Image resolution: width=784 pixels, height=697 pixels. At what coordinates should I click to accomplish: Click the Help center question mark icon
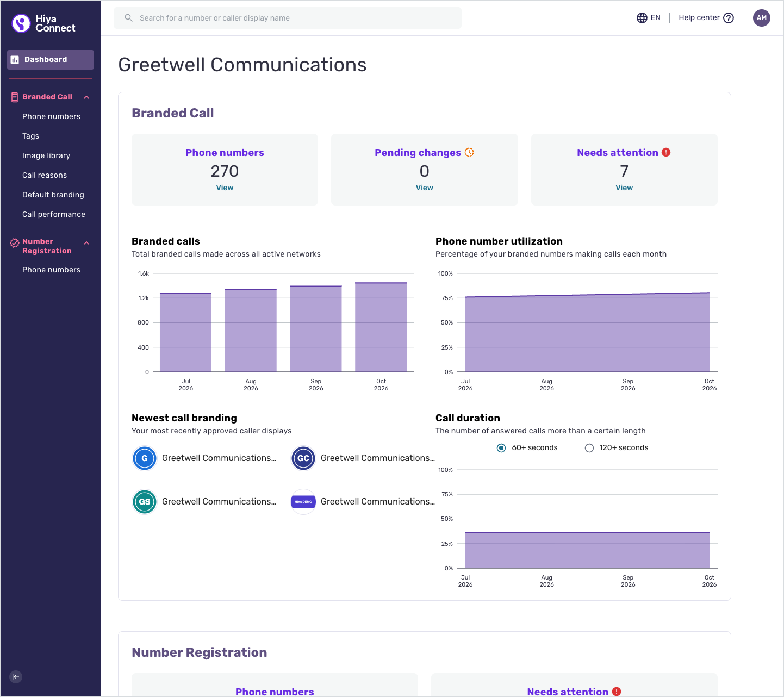pyautogui.click(x=729, y=18)
